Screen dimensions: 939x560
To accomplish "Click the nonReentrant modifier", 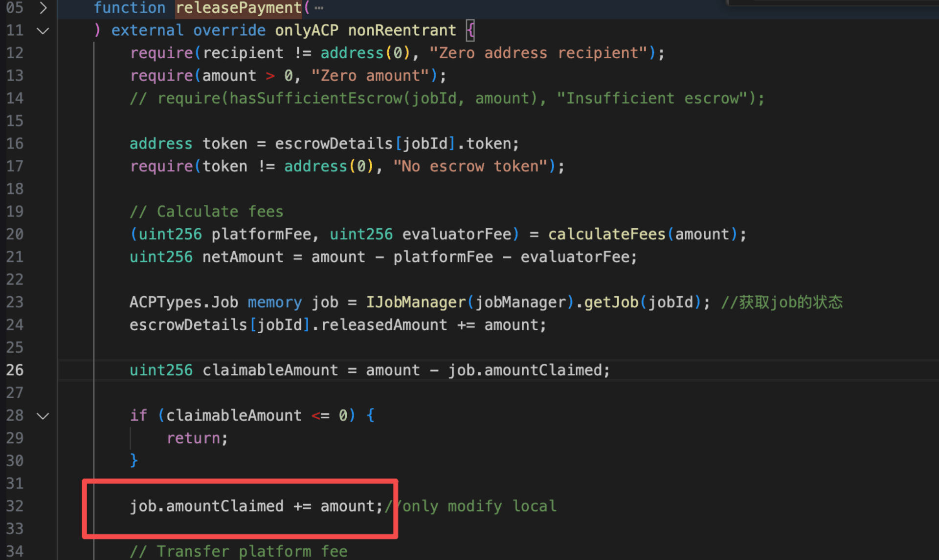I will point(402,31).
